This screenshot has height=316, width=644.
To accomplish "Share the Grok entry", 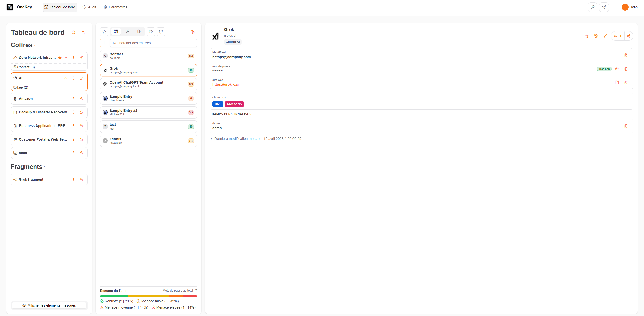I will point(629,36).
